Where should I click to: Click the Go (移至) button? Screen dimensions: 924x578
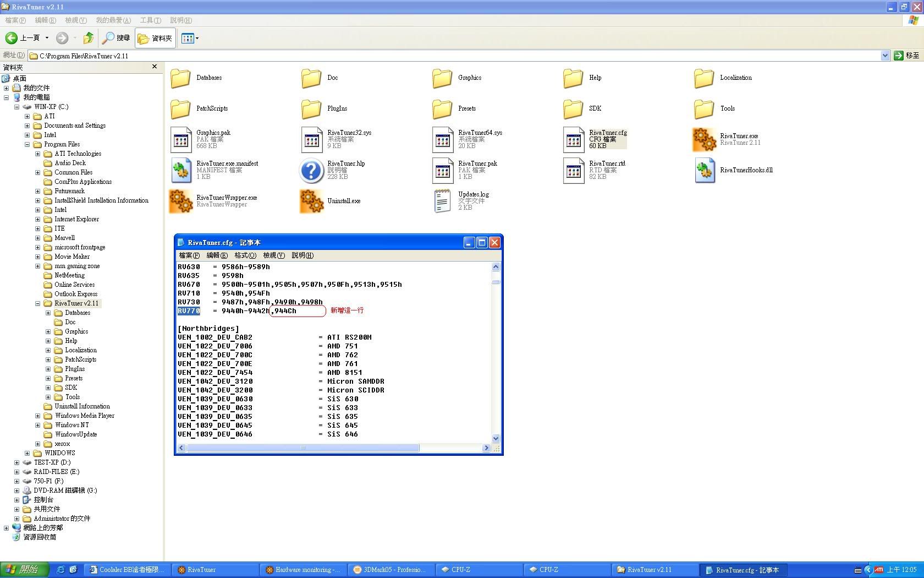(x=907, y=56)
